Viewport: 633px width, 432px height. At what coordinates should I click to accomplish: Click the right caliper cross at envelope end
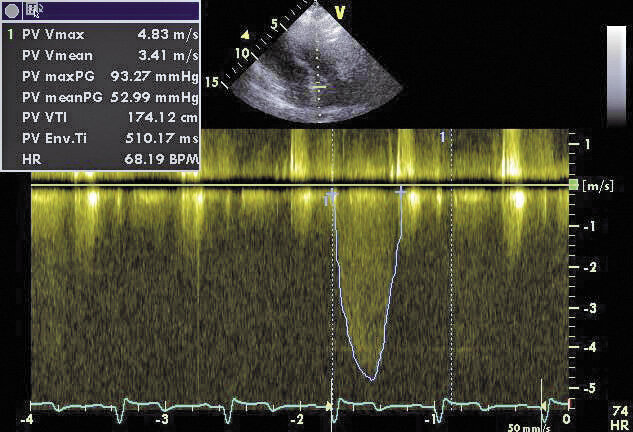(x=400, y=192)
